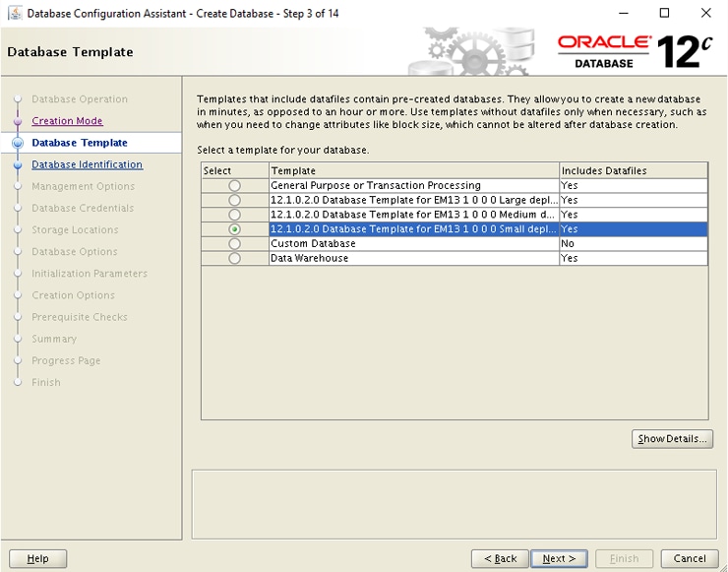
Task: Cancel the database creation wizard
Action: click(x=690, y=558)
